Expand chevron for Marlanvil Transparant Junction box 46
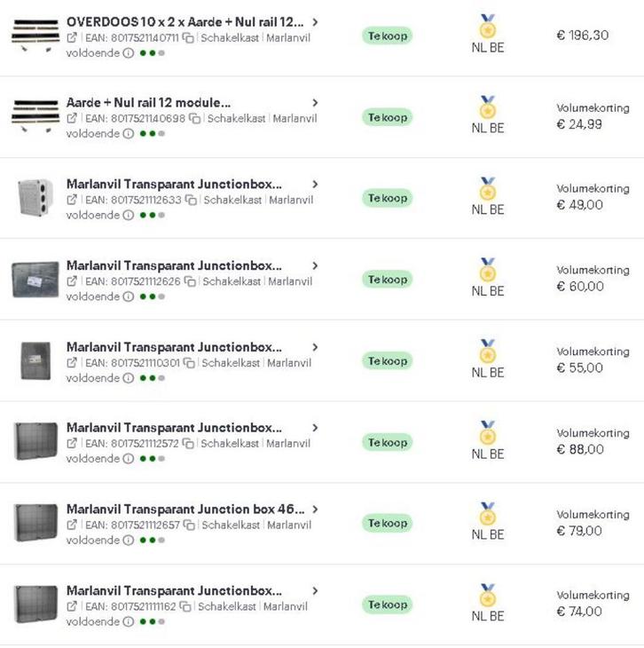This screenshot has width=644, height=648. point(315,510)
